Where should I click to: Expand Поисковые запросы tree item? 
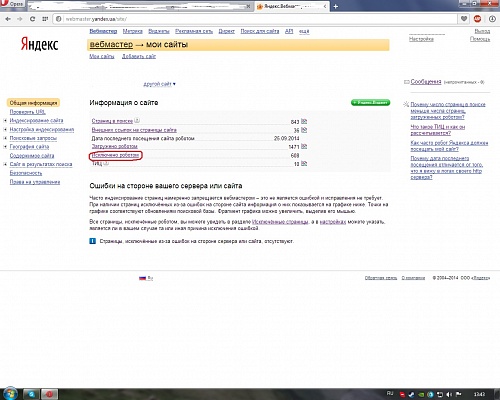(x=5, y=138)
